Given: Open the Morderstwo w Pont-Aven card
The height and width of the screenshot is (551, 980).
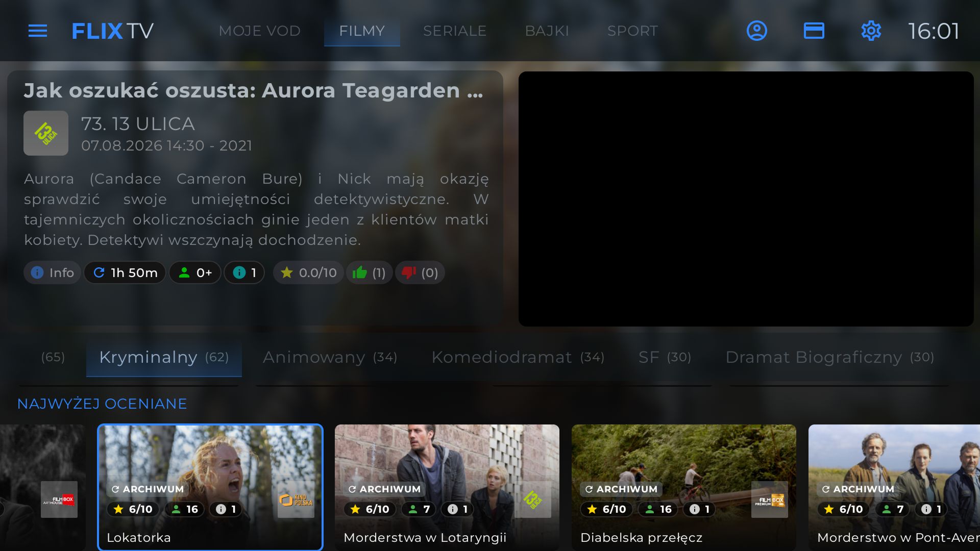Looking at the screenshot, I should [x=894, y=488].
